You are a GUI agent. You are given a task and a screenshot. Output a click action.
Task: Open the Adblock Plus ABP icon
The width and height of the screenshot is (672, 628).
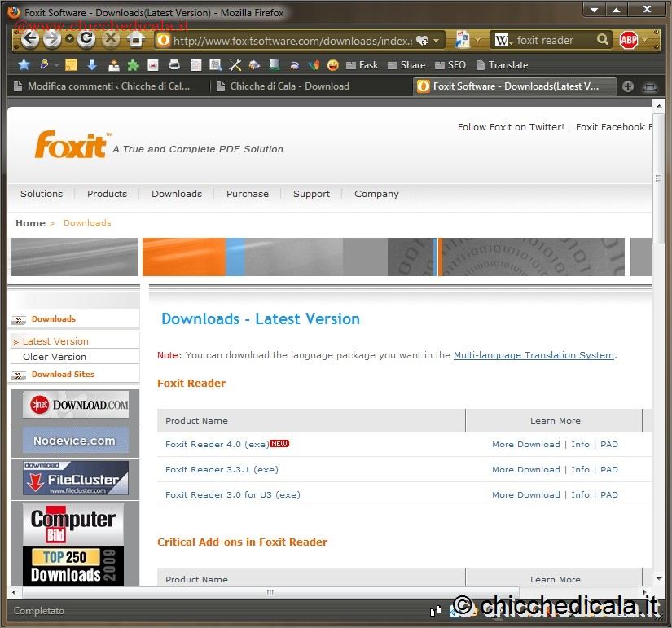click(628, 40)
